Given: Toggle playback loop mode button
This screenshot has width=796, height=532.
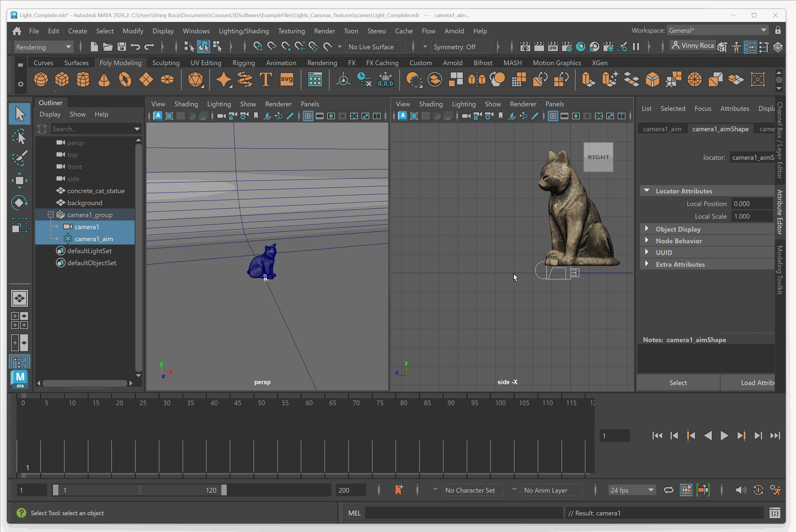Looking at the screenshot, I should [668, 490].
